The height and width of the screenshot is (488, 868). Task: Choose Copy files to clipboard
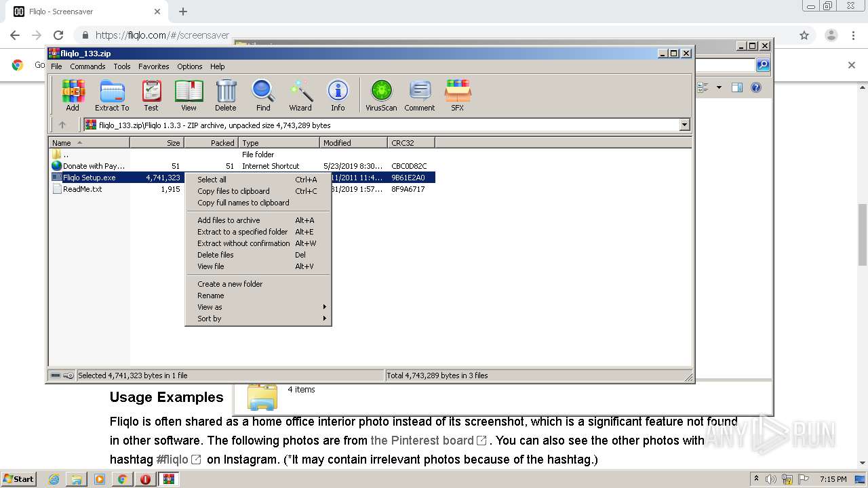(x=258, y=191)
